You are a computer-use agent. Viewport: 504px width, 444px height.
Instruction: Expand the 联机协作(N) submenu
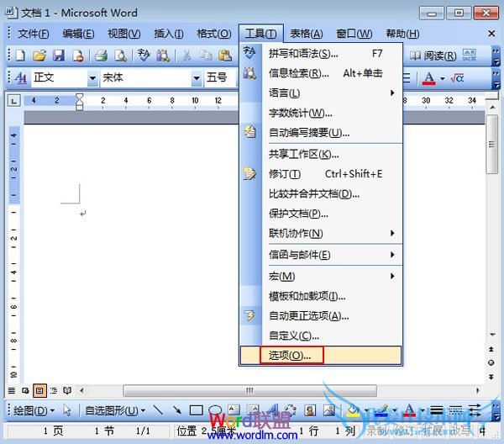321,233
